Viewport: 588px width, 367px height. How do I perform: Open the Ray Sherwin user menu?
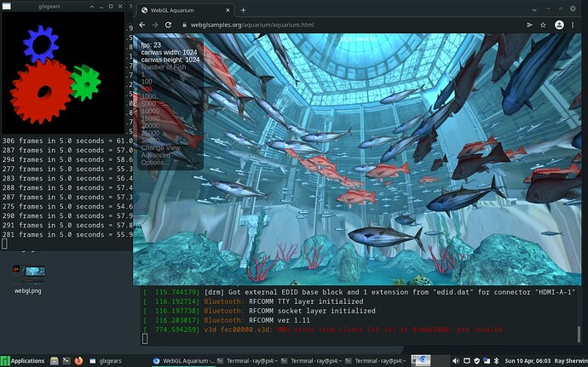[571, 361]
